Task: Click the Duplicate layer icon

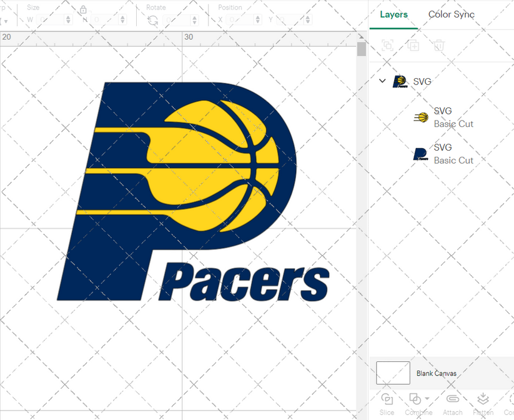Action: 413,45
